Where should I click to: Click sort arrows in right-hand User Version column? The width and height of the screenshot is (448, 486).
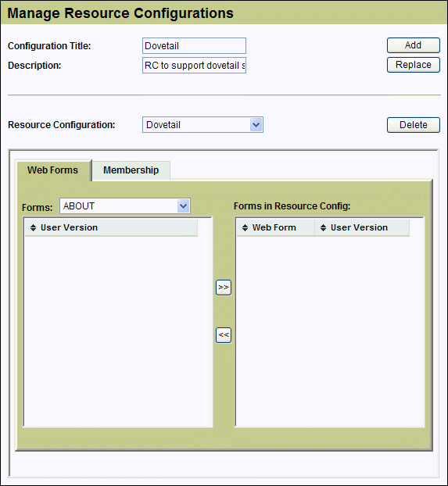click(x=323, y=228)
